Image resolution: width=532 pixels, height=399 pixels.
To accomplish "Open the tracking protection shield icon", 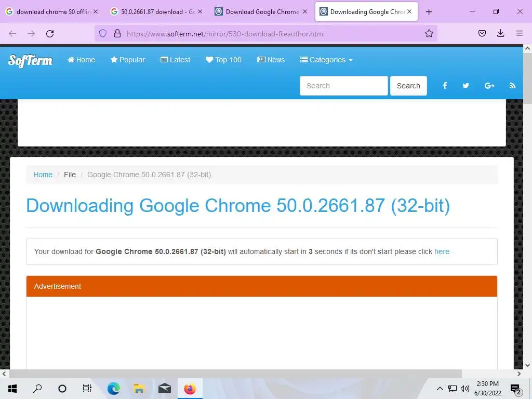I will (x=103, y=33).
